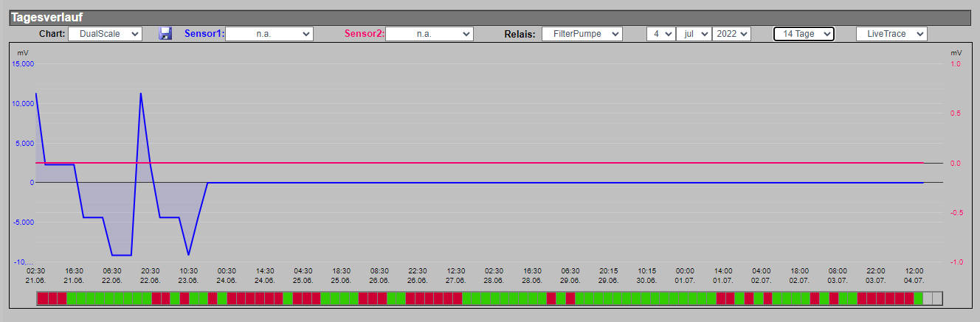Screen dimensions: 980x322
Task: Click the -5,000 left axis value
Action: 23,222
